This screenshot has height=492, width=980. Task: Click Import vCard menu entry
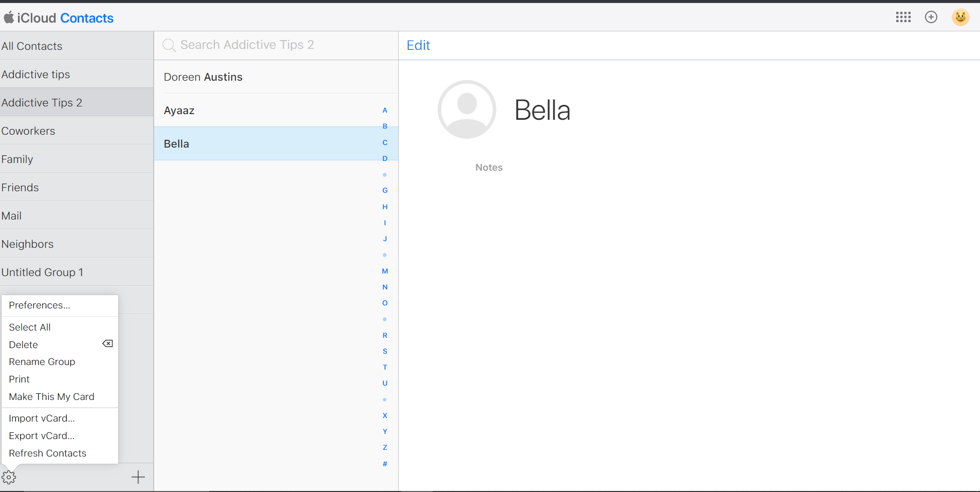pos(42,418)
